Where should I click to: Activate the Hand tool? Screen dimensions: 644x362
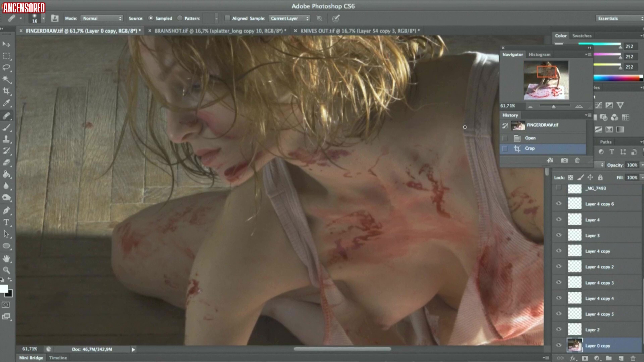[x=6, y=258]
